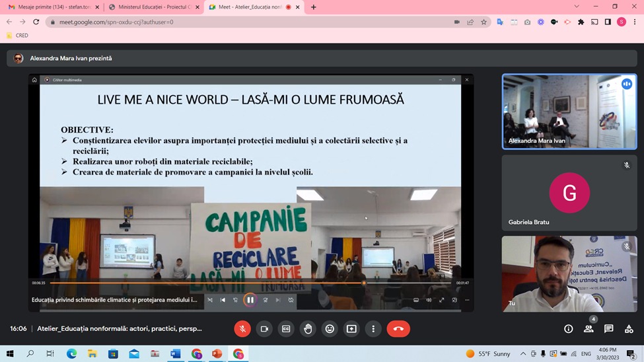
Task: Select Gabriela Bratu's participant tile
Action: pos(569,193)
